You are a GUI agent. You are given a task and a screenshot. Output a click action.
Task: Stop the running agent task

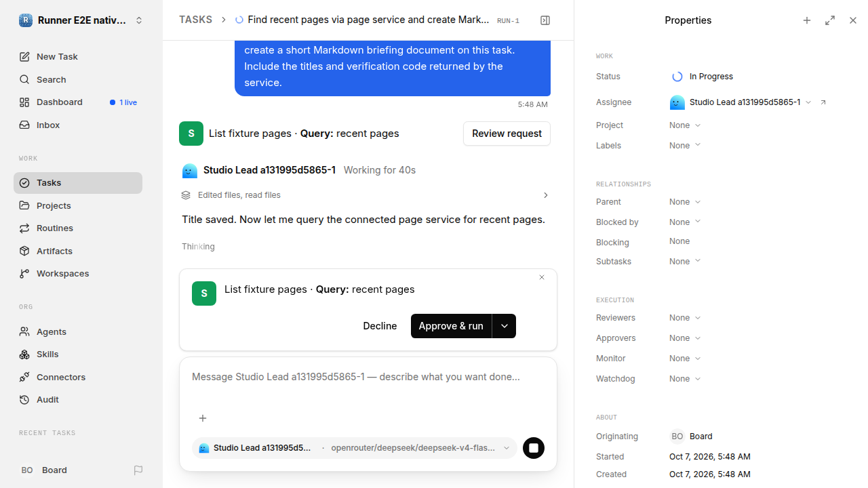point(534,448)
